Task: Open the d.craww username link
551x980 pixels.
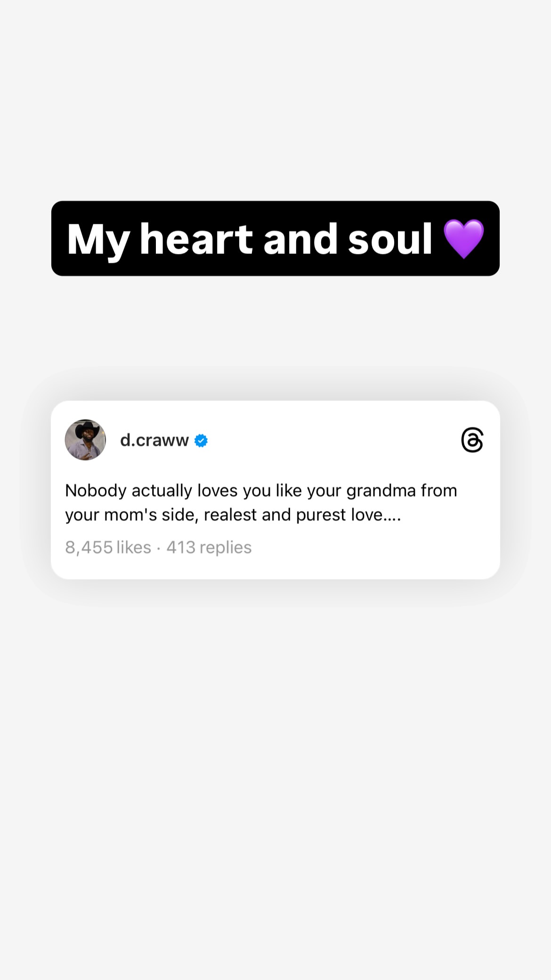Action: [x=154, y=440]
